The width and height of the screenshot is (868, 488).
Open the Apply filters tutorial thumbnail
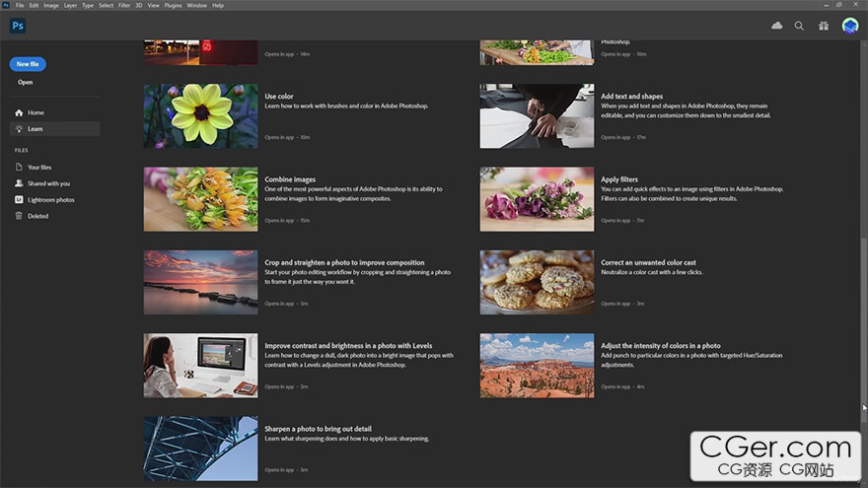click(537, 199)
